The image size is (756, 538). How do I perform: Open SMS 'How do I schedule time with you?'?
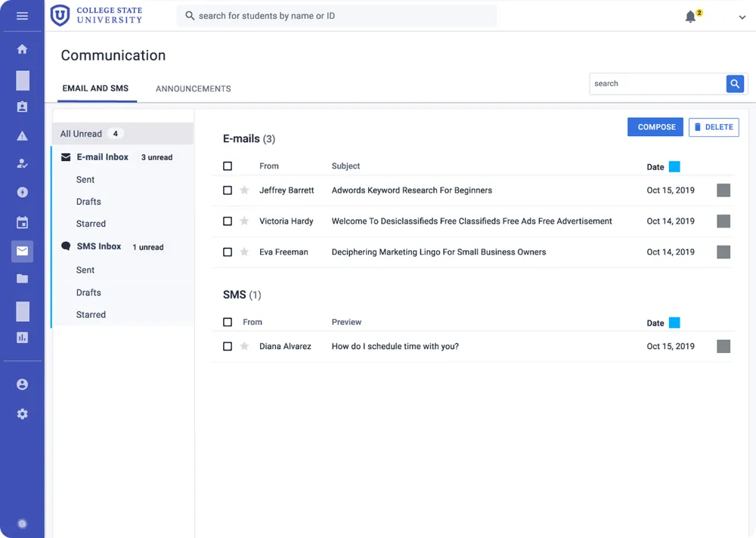[395, 346]
